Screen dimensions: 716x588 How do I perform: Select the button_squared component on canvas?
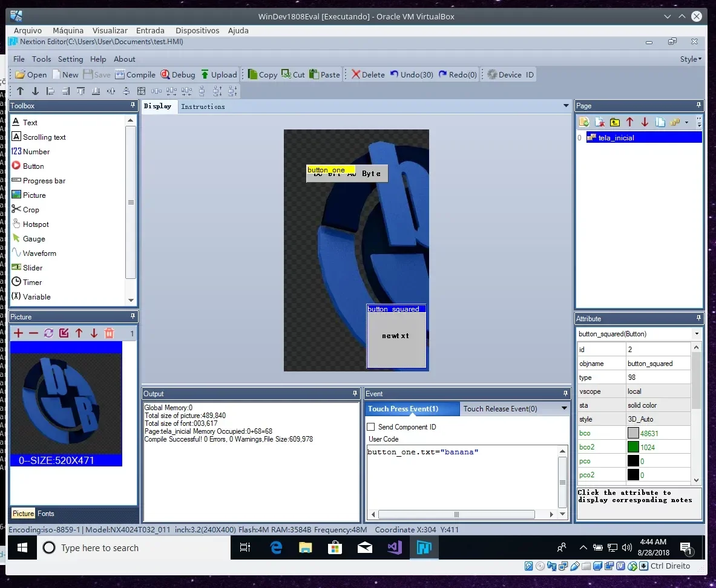click(396, 336)
